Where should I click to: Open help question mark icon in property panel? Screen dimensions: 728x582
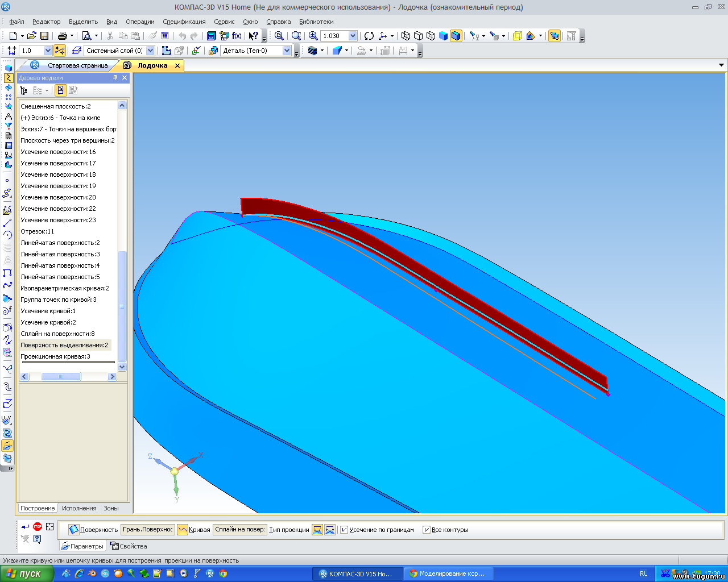[x=38, y=539]
